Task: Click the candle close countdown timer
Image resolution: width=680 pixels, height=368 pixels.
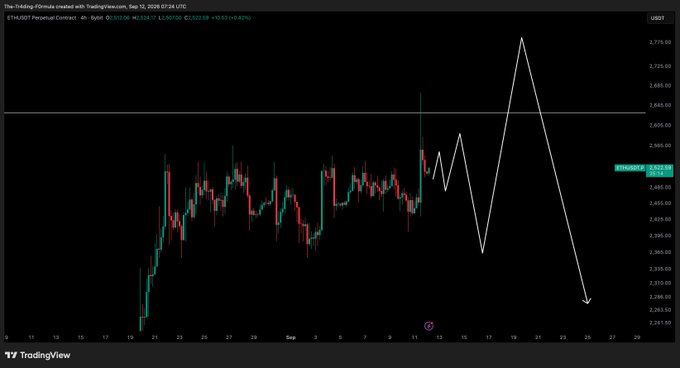Action: (657, 173)
